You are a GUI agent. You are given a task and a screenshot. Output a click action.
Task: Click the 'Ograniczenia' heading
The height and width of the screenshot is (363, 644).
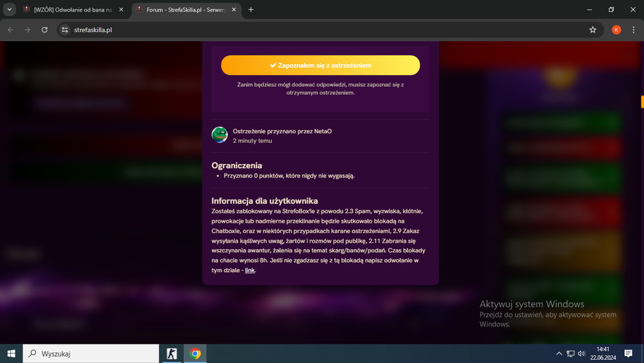point(236,165)
